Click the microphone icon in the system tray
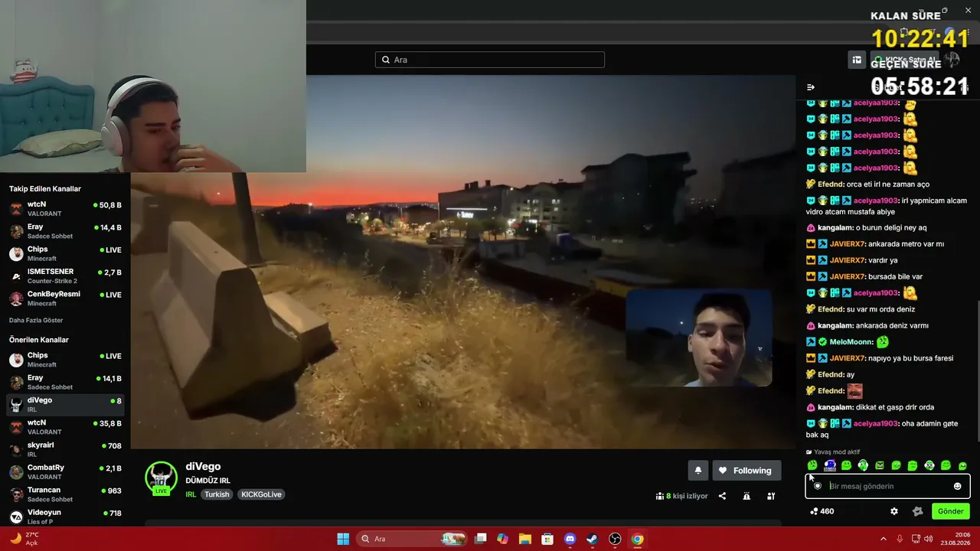980x551 pixels. [x=900, y=539]
